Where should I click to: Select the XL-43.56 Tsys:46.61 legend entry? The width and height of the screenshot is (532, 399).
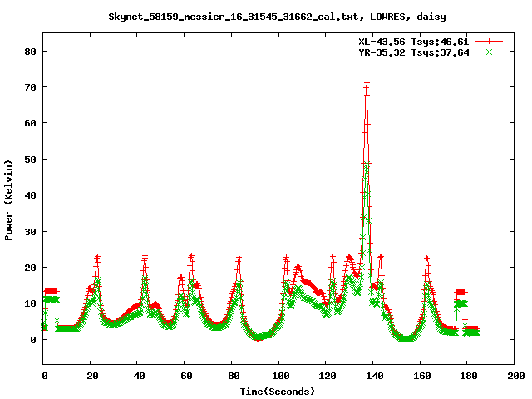[x=414, y=42]
